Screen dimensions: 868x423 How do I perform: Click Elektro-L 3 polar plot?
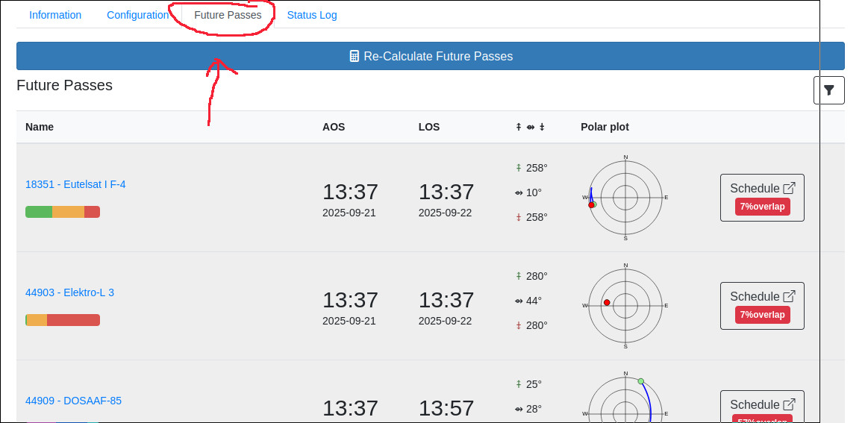point(625,306)
